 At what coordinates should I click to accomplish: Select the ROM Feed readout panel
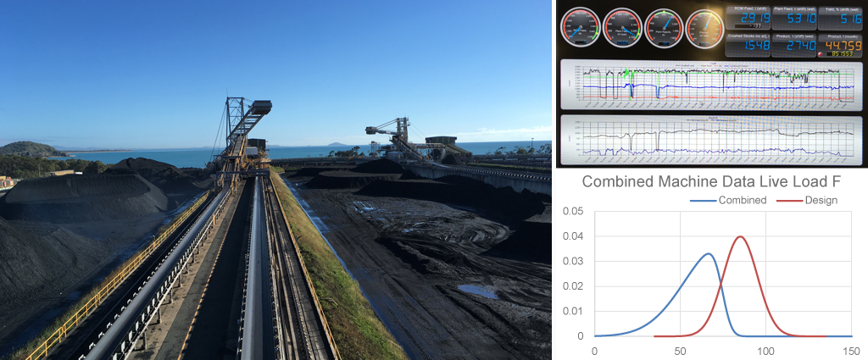click(748, 17)
